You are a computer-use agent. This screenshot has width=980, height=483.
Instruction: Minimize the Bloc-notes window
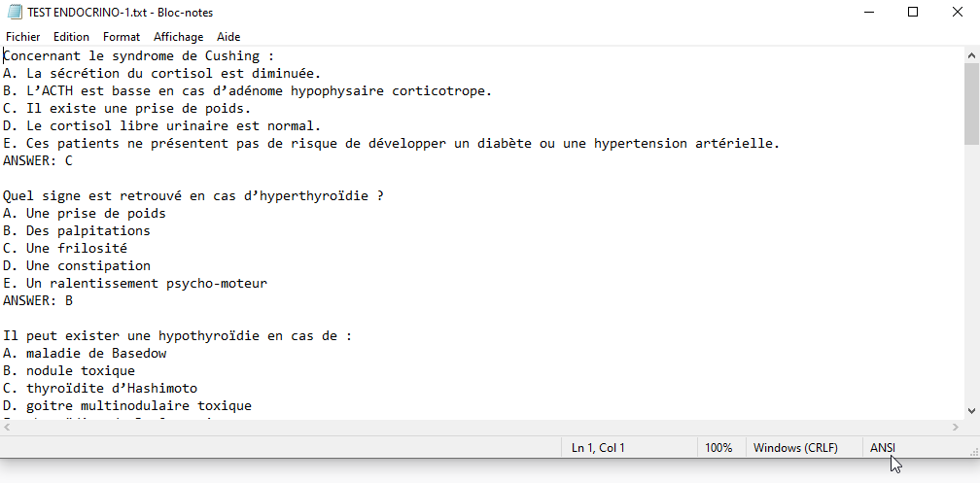pyautogui.click(x=867, y=13)
